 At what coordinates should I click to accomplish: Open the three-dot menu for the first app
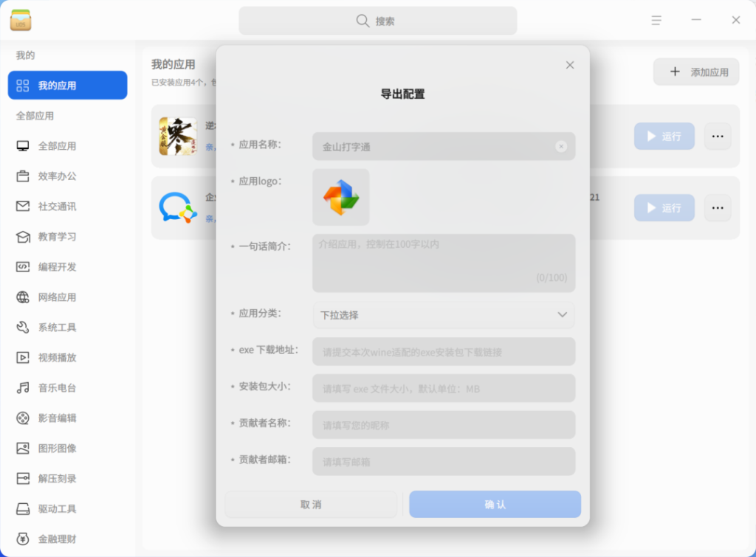coord(717,136)
